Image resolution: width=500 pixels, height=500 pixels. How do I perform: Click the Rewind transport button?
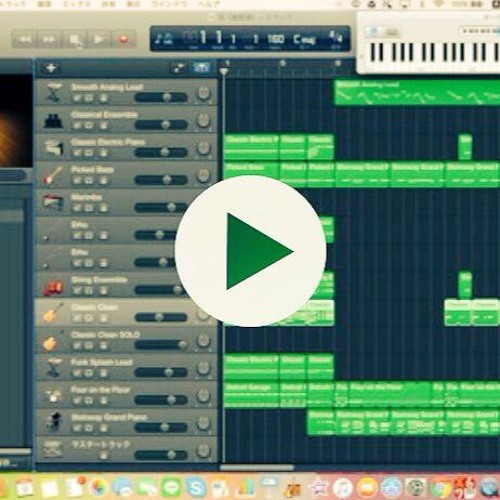pyautogui.click(x=25, y=40)
